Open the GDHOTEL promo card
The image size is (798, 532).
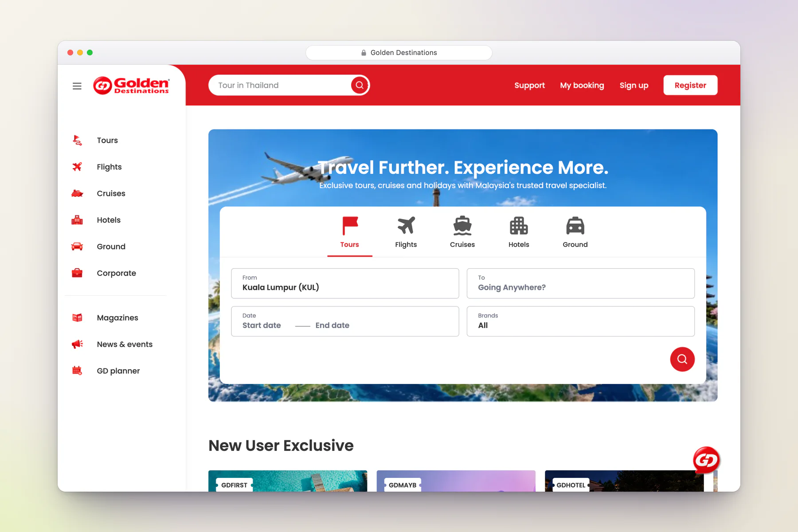click(624, 481)
